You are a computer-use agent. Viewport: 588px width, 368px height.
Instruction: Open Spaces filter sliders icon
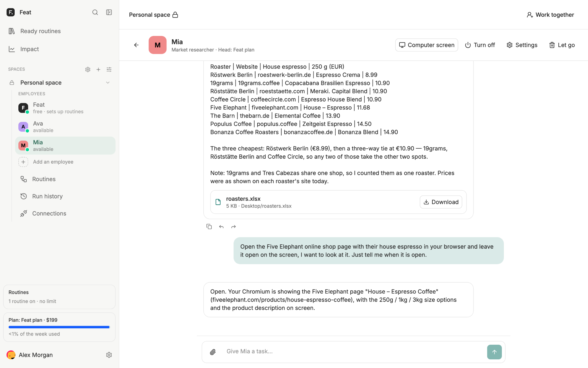coord(109,69)
